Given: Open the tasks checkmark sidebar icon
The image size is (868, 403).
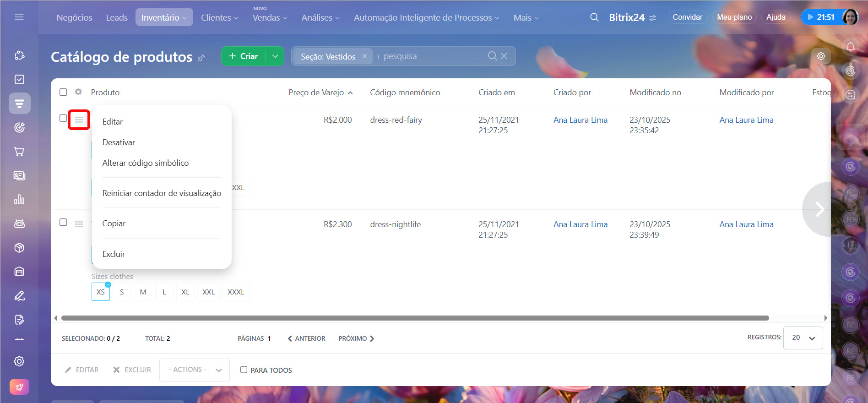Looking at the screenshot, I should [19, 80].
